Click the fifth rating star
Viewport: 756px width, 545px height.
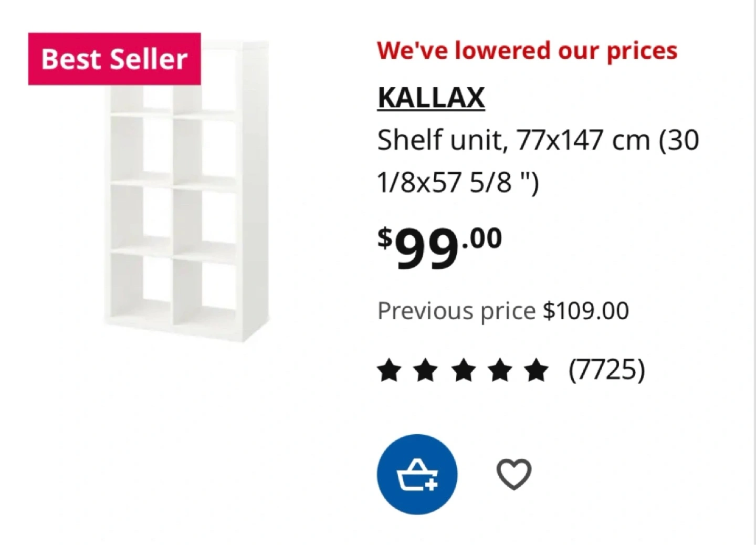[x=537, y=370]
